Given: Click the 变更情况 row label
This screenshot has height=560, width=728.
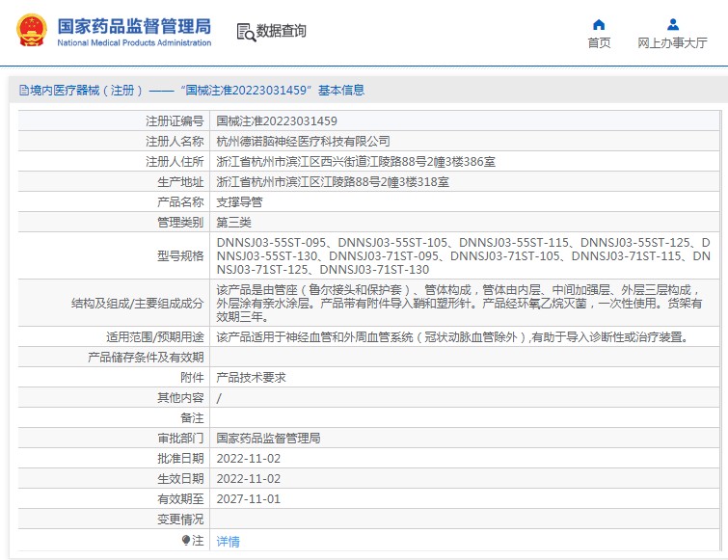Looking at the screenshot, I should 180,520.
